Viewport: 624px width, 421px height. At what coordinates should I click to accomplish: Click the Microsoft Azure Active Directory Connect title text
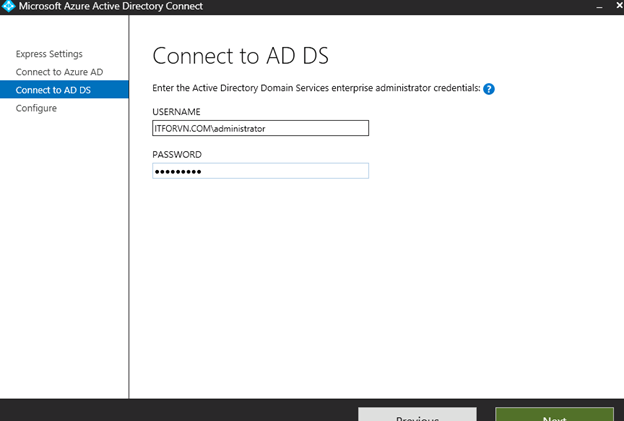tap(110, 6)
